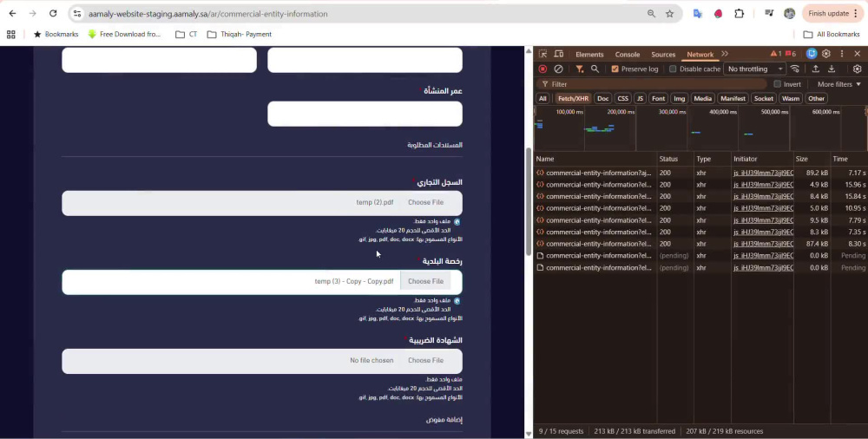
Task: Expand the More filters dropdown
Action: (x=839, y=84)
